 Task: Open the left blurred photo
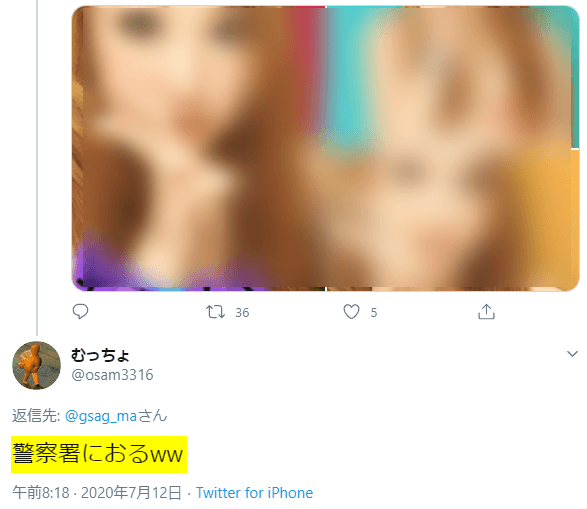[199, 148]
